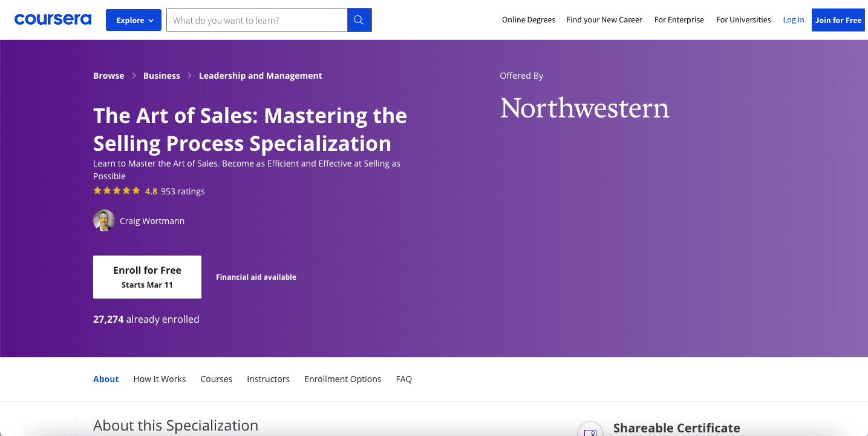Screen dimensions: 868x436
Task: Click the 'What do you want to learn?' search field
Action: pyautogui.click(x=257, y=20)
